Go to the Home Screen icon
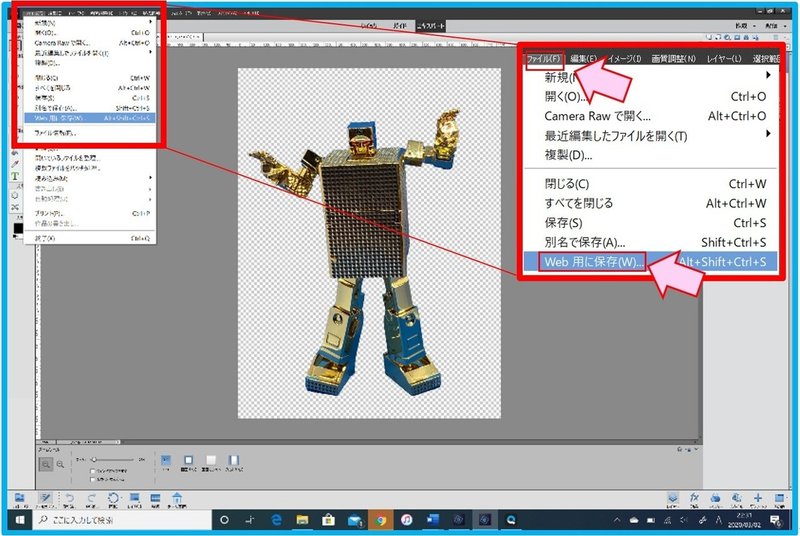Screen dimensions: 800x536 point(177,500)
